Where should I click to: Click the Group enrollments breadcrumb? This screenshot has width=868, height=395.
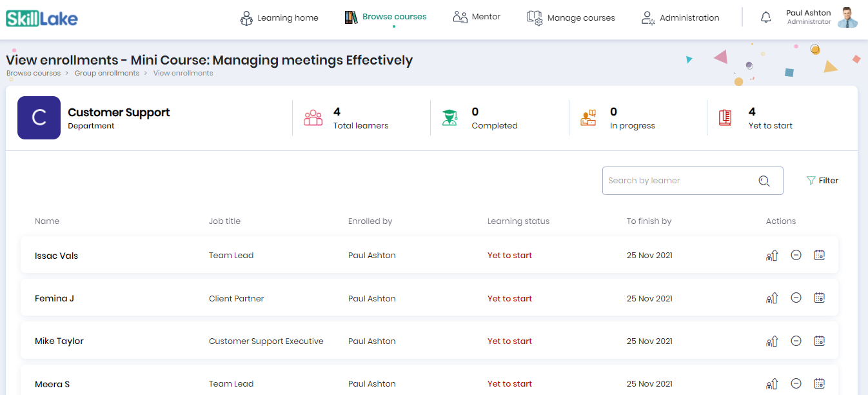point(107,74)
